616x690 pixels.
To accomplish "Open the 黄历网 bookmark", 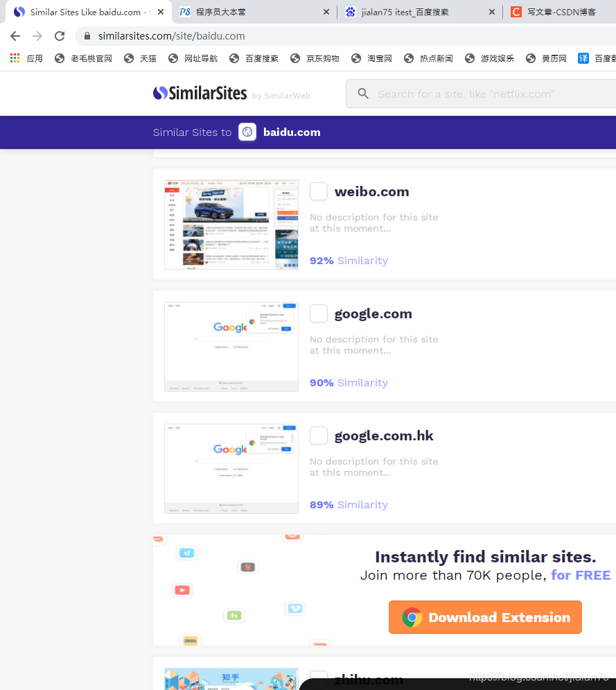I will click(546, 58).
